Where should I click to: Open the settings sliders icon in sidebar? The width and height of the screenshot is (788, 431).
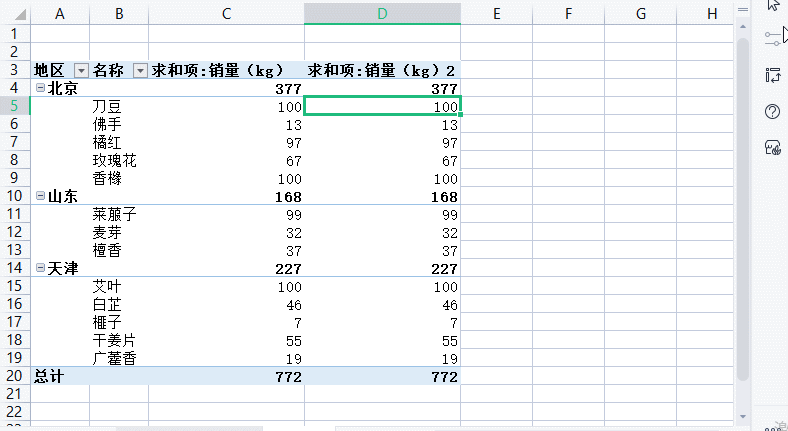point(773,38)
